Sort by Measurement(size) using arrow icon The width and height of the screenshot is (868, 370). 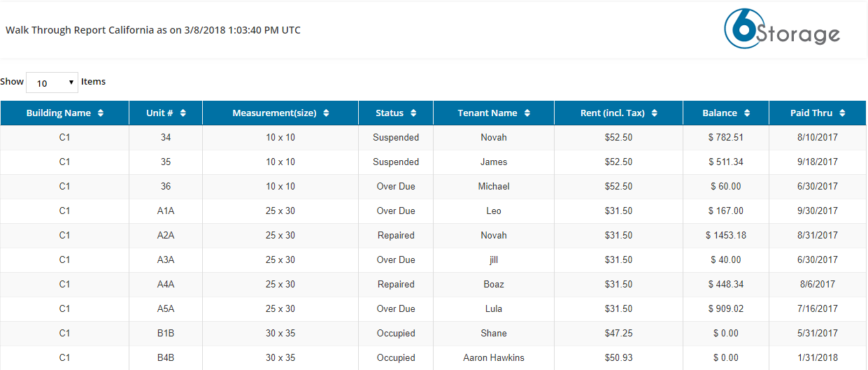326,113
